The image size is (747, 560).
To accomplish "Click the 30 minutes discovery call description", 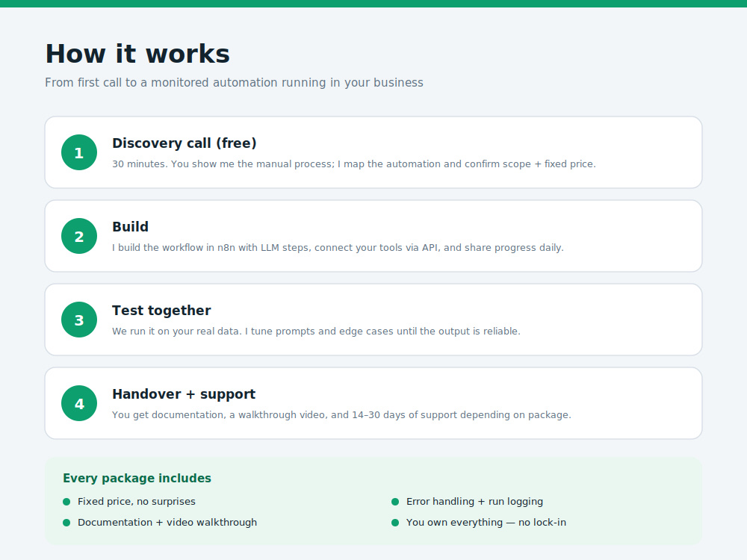I will 354,164.
